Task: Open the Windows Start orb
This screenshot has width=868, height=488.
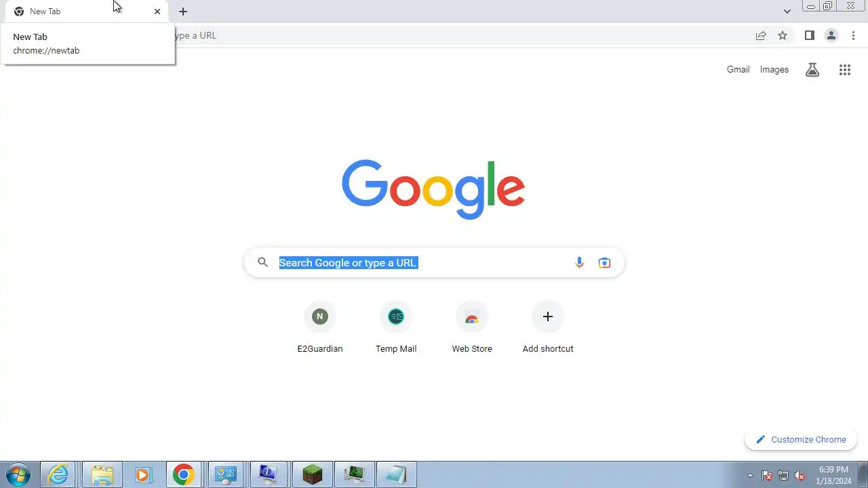Action: pos(18,474)
